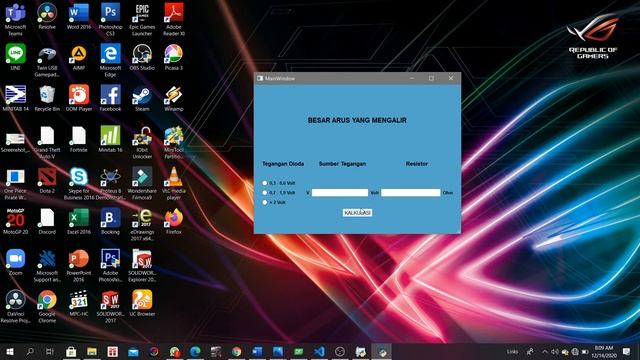Open MPC-HC desktop icon

(79, 303)
